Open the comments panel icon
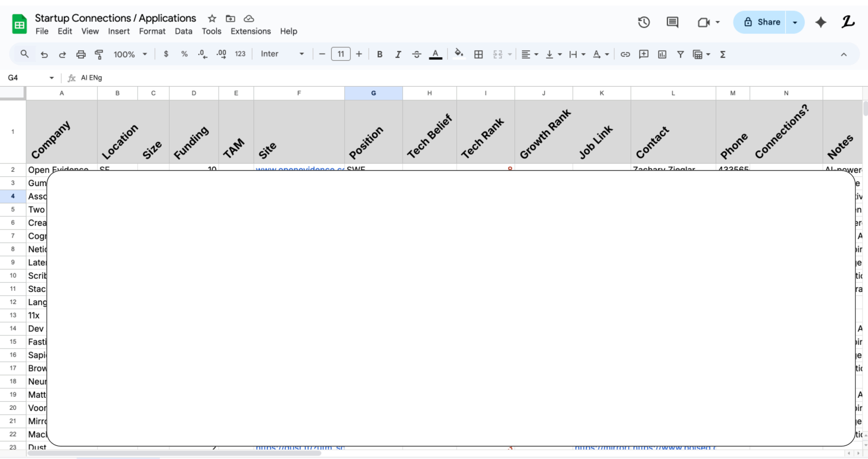Image resolution: width=868 pixels, height=459 pixels. (672, 22)
